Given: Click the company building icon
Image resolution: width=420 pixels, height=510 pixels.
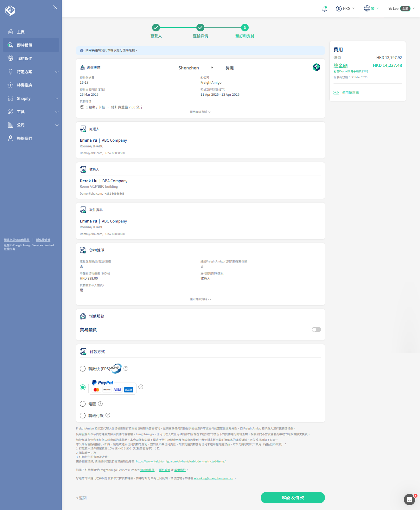Looking at the screenshot, I should [10, 125].
